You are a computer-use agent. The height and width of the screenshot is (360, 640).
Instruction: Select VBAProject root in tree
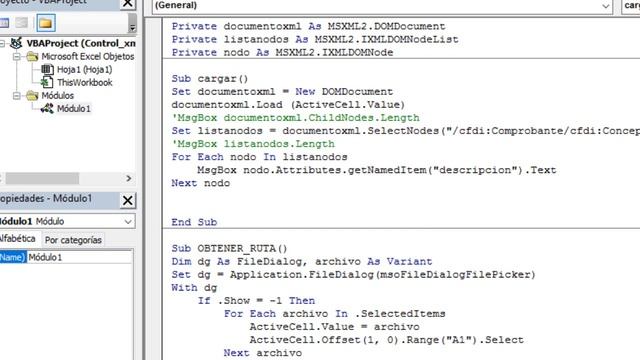pos(81,43)
